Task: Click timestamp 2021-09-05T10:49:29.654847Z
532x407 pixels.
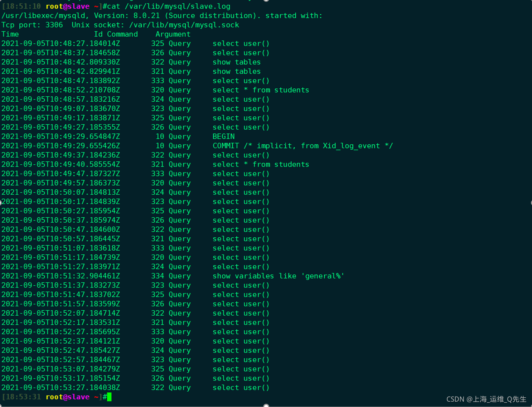Action: click(x=61, y=137)
